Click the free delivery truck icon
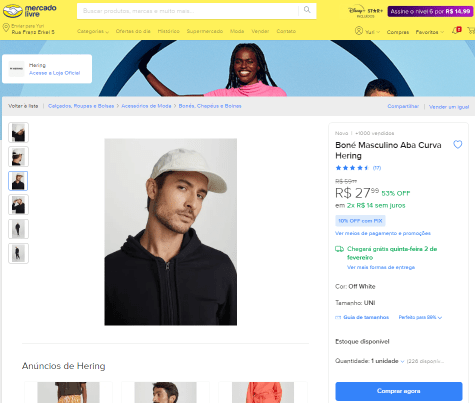475x403 pixels. (x=339, y=249)
